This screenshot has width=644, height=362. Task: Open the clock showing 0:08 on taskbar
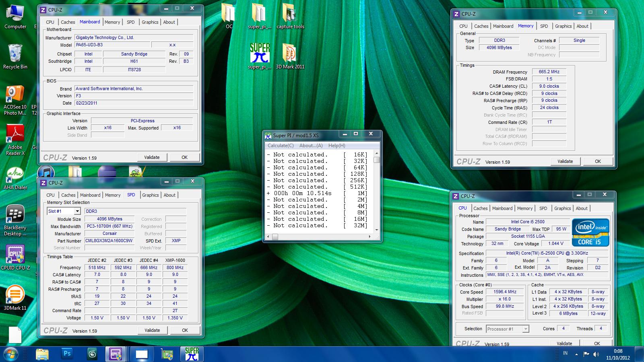[618, 354]
